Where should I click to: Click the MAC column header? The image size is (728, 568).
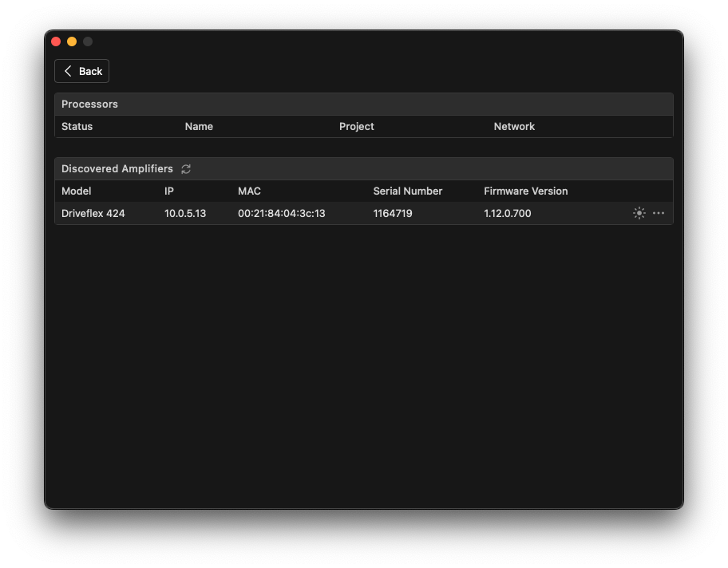click(x=248, y=191)
